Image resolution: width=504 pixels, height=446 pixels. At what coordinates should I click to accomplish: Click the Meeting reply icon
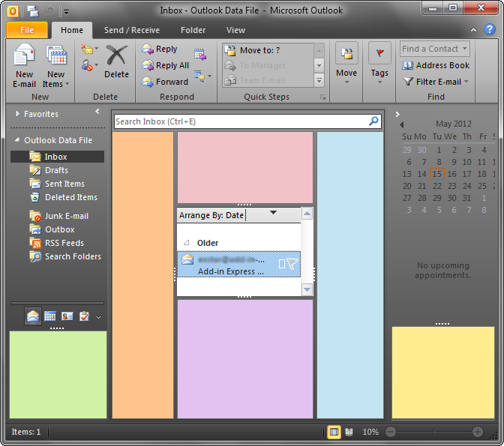(200, 54)
